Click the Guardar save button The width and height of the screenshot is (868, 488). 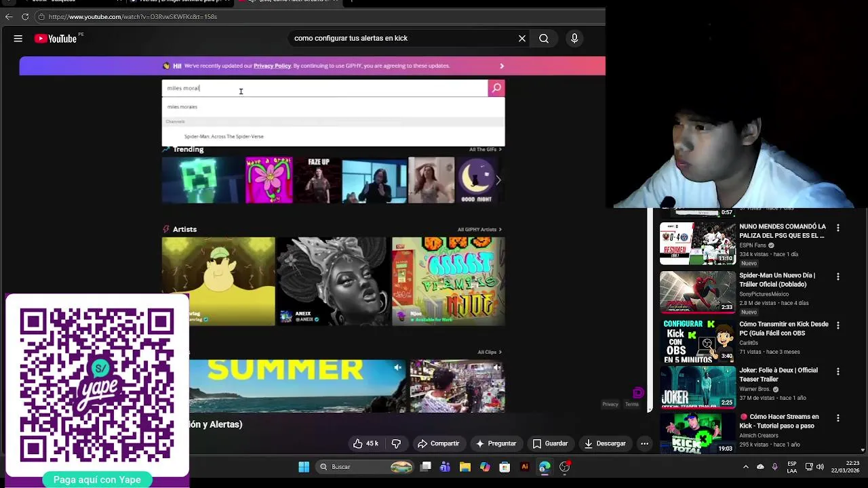click(x=550, y=443)
